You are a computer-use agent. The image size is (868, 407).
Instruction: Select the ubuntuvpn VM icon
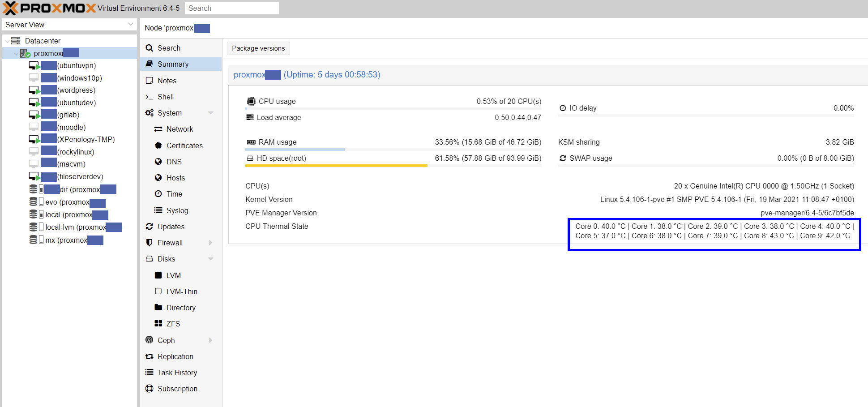pyautogui.click(x=34, y=66)
